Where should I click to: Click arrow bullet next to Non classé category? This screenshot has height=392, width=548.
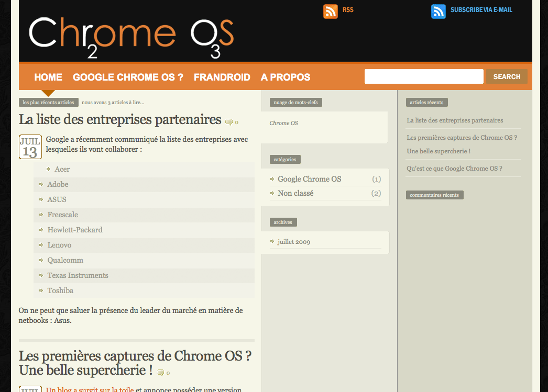pos(272,193)
